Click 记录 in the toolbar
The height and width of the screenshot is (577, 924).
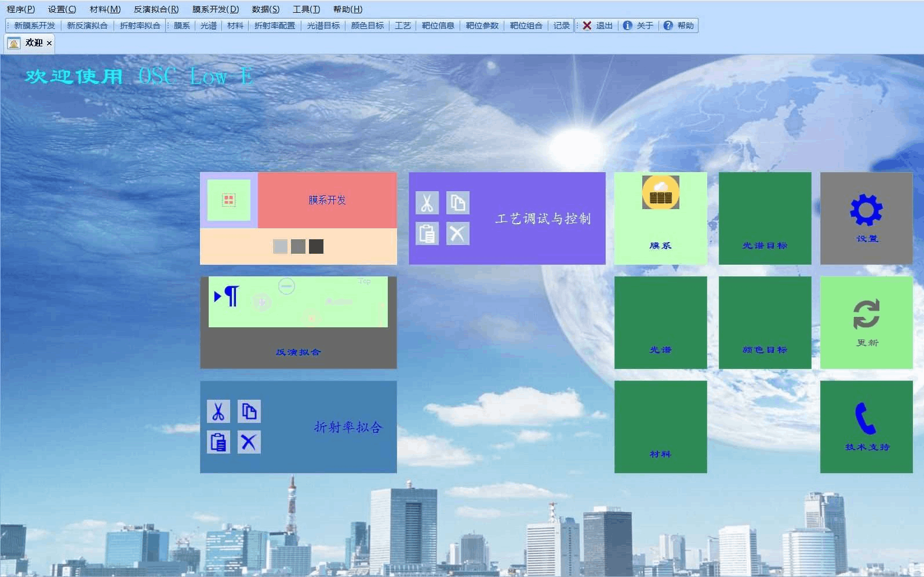pyautogui.click(x=561, y=25)
